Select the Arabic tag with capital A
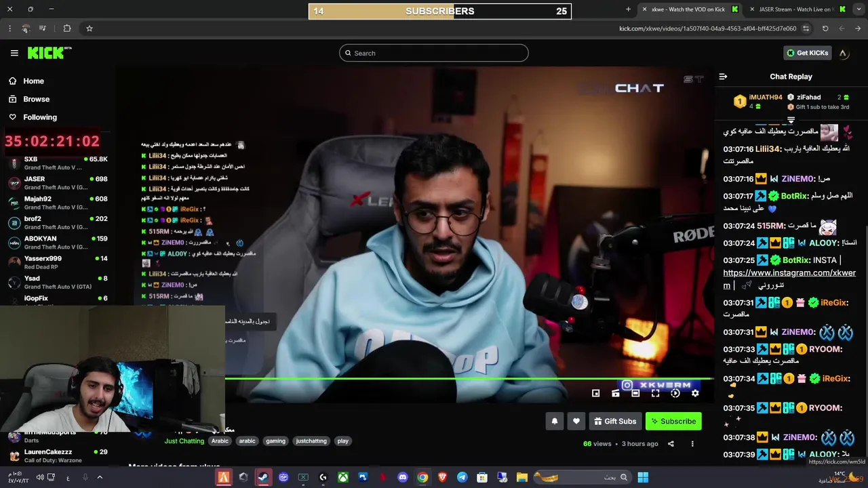The width and height of the screenshot is (868, 488). 220,441
